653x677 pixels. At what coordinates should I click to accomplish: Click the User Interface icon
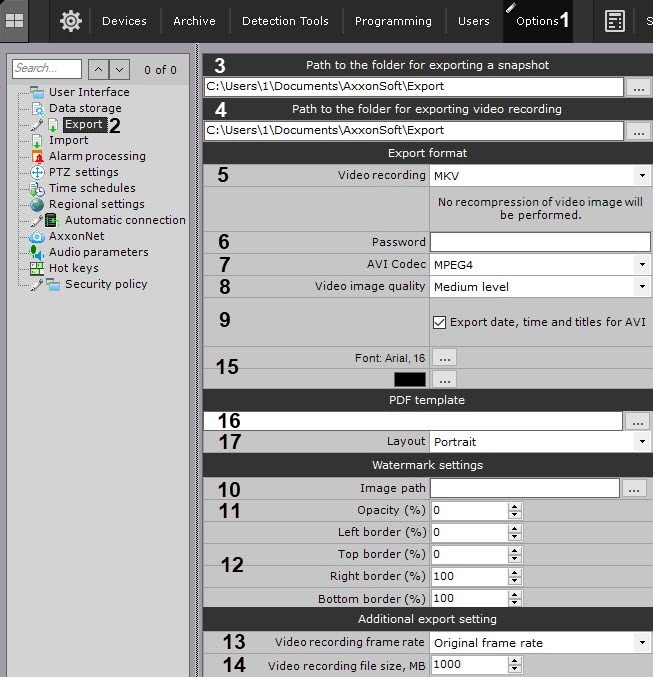pyautogui.click(x=37, y=92)
